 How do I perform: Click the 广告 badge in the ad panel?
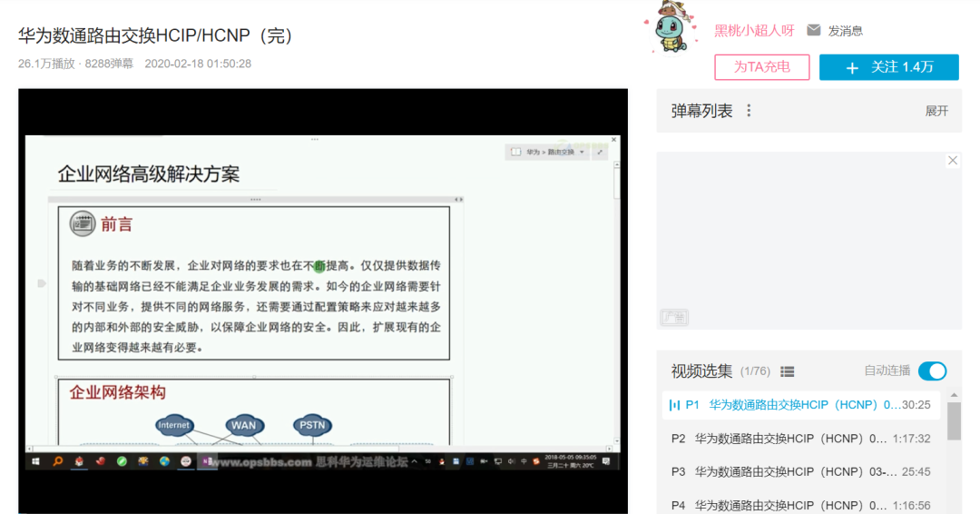673,318
